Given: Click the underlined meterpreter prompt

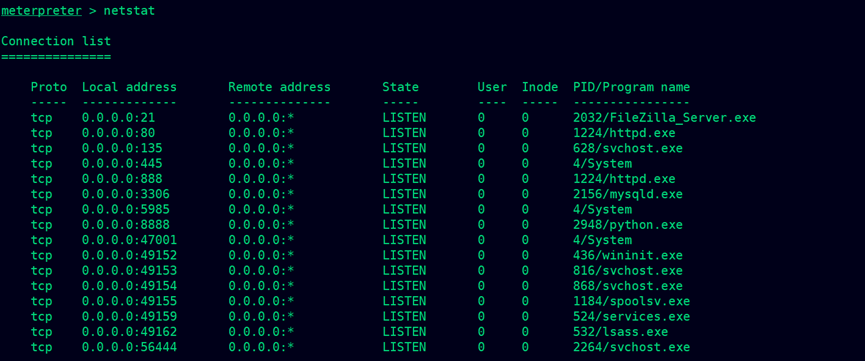Looking at the screenshot, I should (41, 10).
